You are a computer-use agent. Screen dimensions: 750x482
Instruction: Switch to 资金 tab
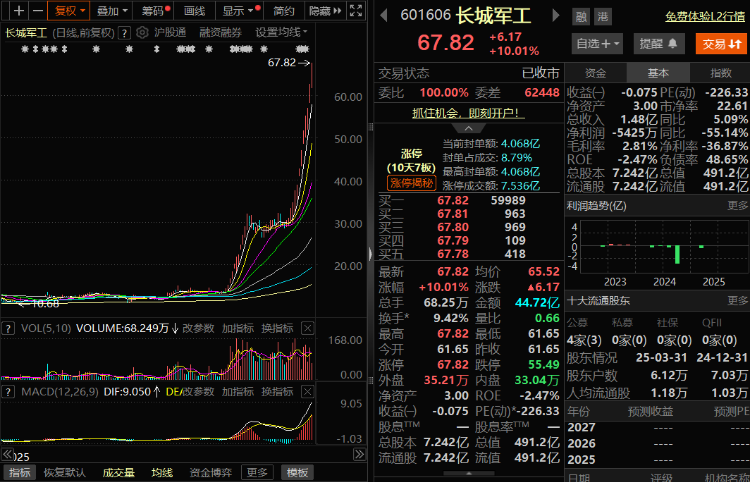tap(596, 73)
